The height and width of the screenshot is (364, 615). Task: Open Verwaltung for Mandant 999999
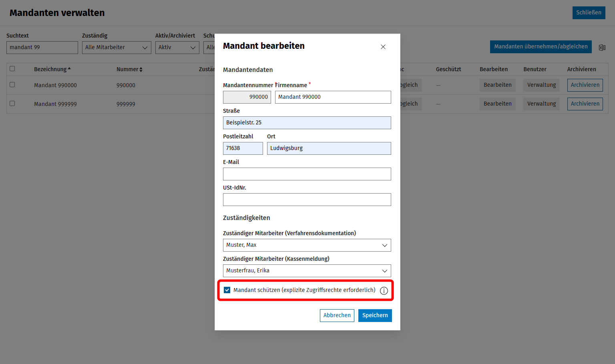[541, 104]
